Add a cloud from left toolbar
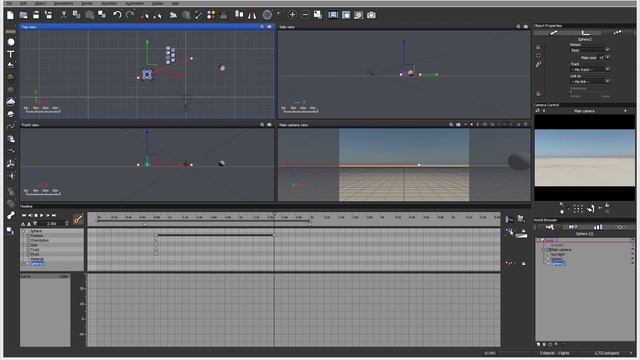The image size is (640, 360). click(x=11, y=102)
